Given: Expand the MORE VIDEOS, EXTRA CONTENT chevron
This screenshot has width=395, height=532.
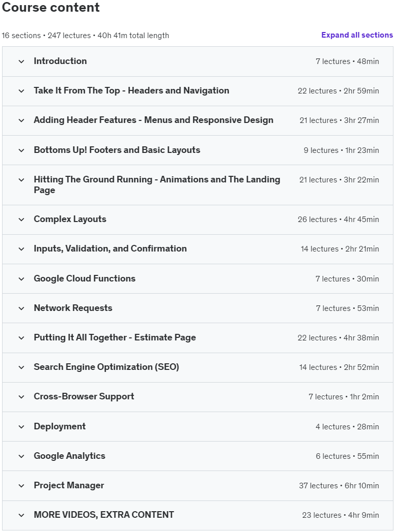Looking at the screenshot, I should pos(21,515).
